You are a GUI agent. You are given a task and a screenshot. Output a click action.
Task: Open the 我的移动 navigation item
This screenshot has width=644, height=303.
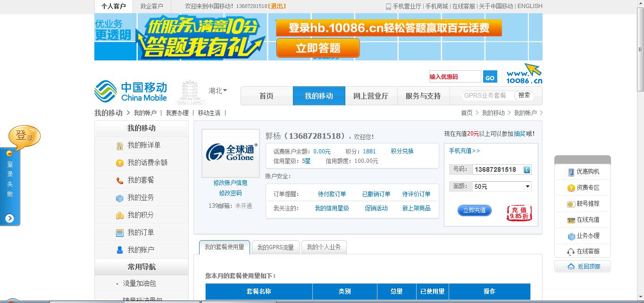tap(319, 96)
